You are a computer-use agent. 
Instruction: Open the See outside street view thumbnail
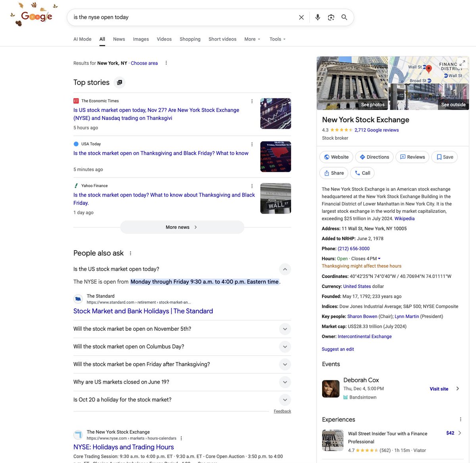(429, 97)
